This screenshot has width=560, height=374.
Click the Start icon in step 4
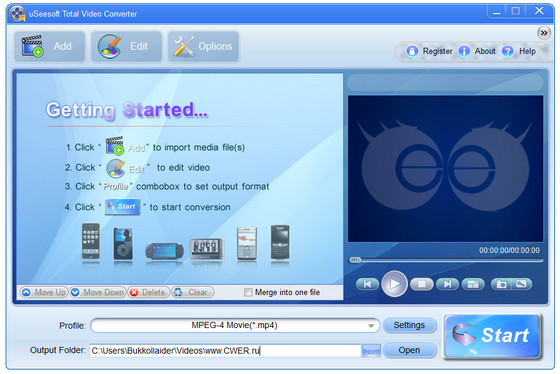pos(122,207)
